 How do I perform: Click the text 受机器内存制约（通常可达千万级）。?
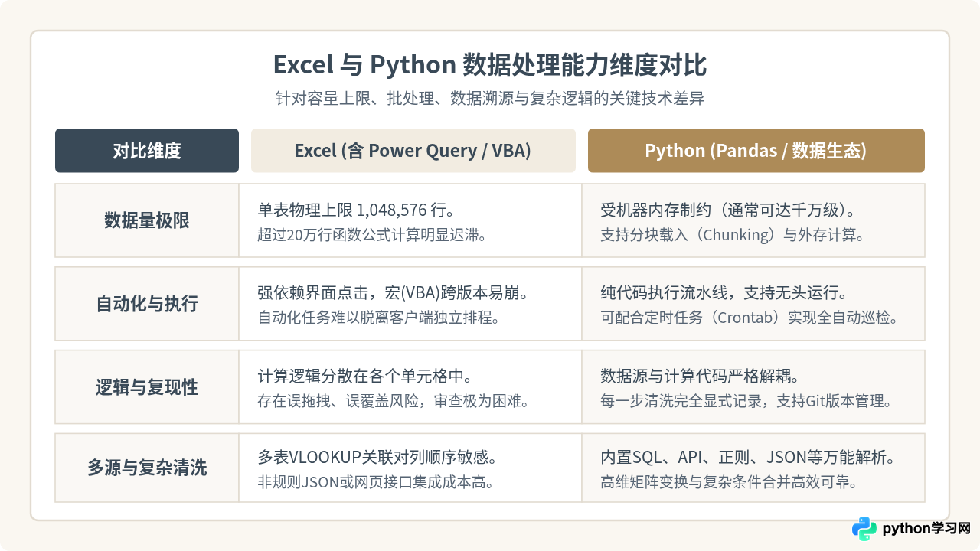coord(727,210)
